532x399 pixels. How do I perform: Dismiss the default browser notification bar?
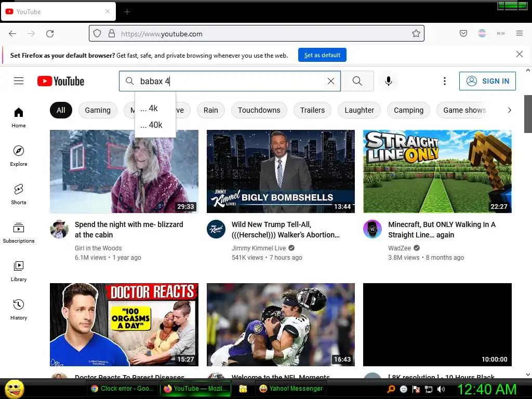pos(520,54)
